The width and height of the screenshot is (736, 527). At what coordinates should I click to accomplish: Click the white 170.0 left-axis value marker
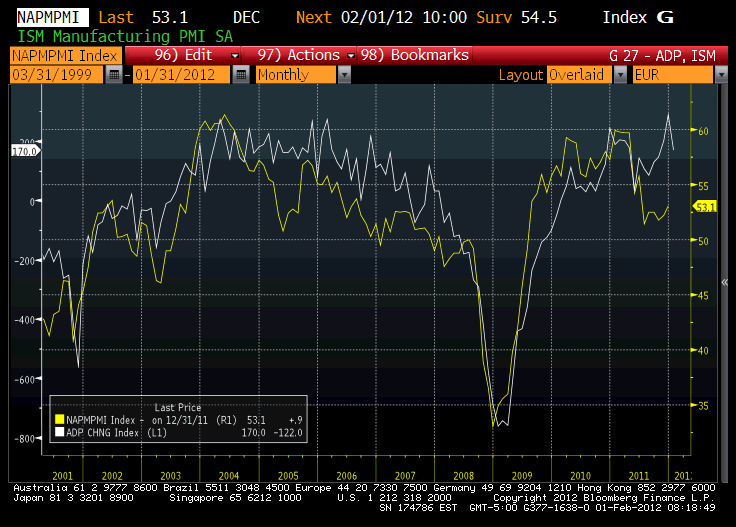(25, 151)
